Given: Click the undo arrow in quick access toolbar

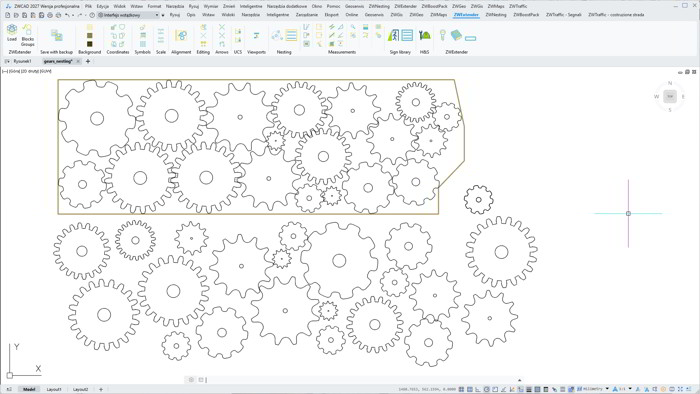Looking at the screenshot, I should pos(67,15).
